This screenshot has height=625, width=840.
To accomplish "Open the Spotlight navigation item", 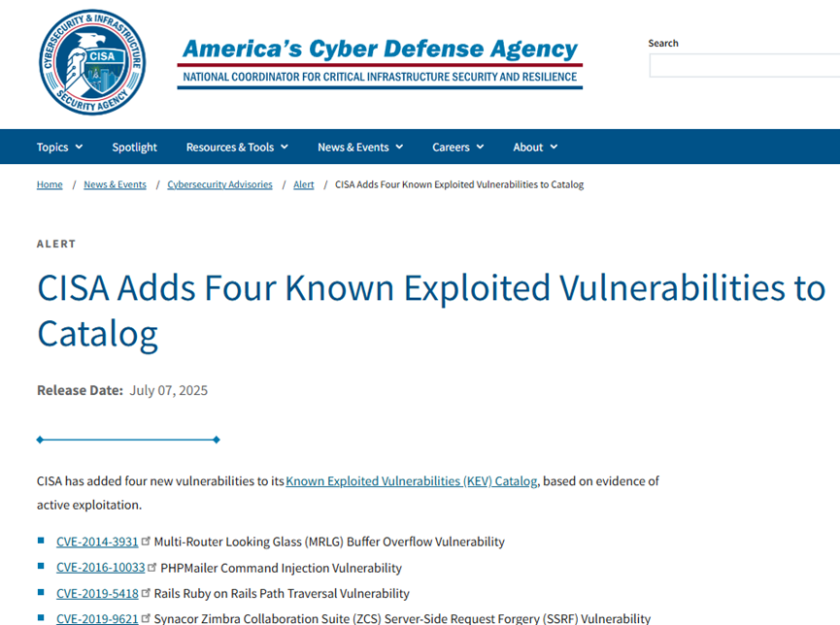I will point(134,148).
